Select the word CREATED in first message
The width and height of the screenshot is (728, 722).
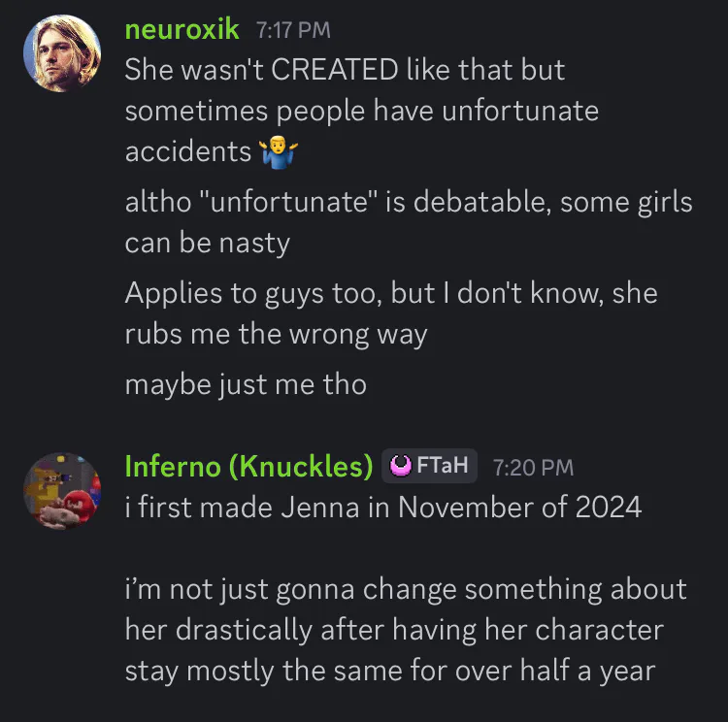(334, 70)
